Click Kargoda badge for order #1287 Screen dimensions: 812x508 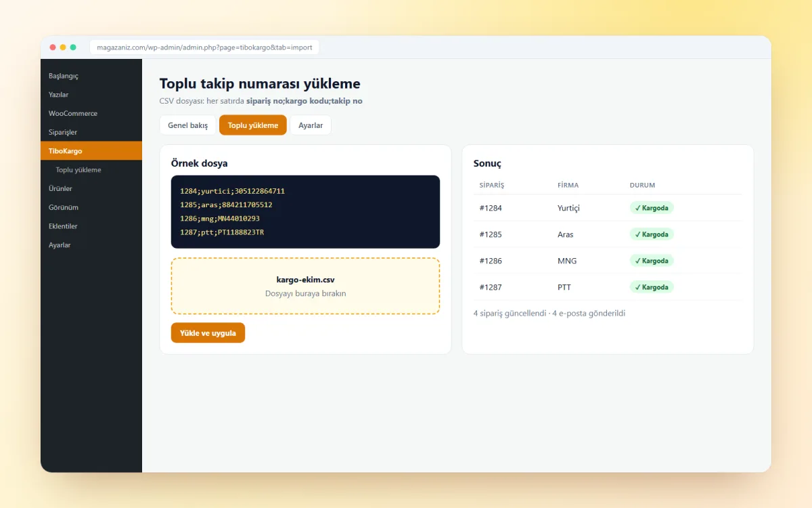[x=652, y=287]
